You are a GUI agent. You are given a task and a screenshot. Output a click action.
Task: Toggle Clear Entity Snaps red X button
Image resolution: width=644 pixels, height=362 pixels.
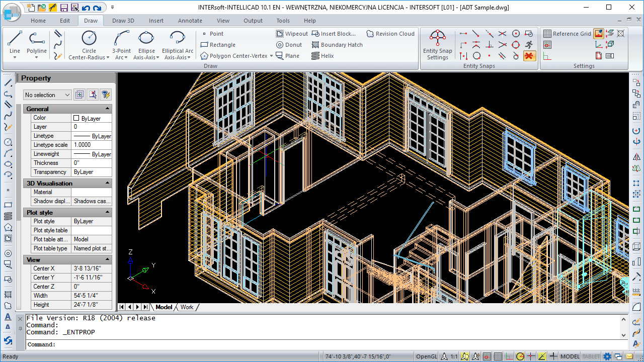pyautogui.click(x=529, y=56)
